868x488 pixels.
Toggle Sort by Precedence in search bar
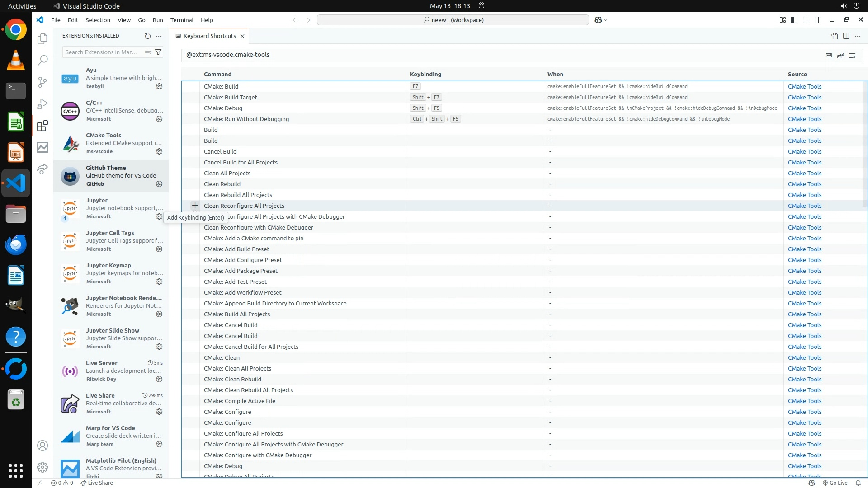coord(840,55)
